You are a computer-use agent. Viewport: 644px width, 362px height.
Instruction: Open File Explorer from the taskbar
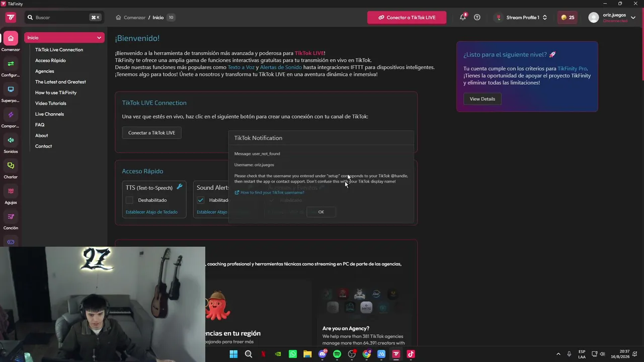307,354
